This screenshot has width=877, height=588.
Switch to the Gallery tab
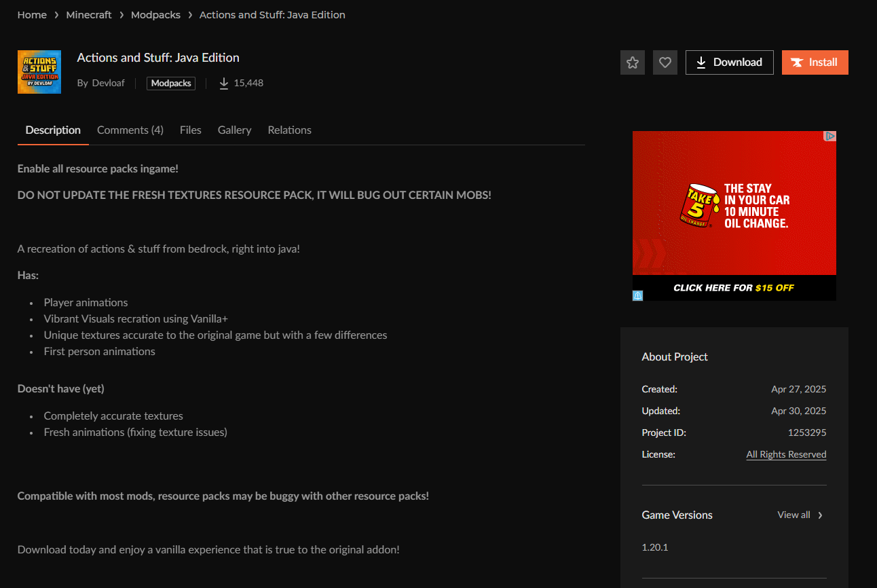pos(234,130)
